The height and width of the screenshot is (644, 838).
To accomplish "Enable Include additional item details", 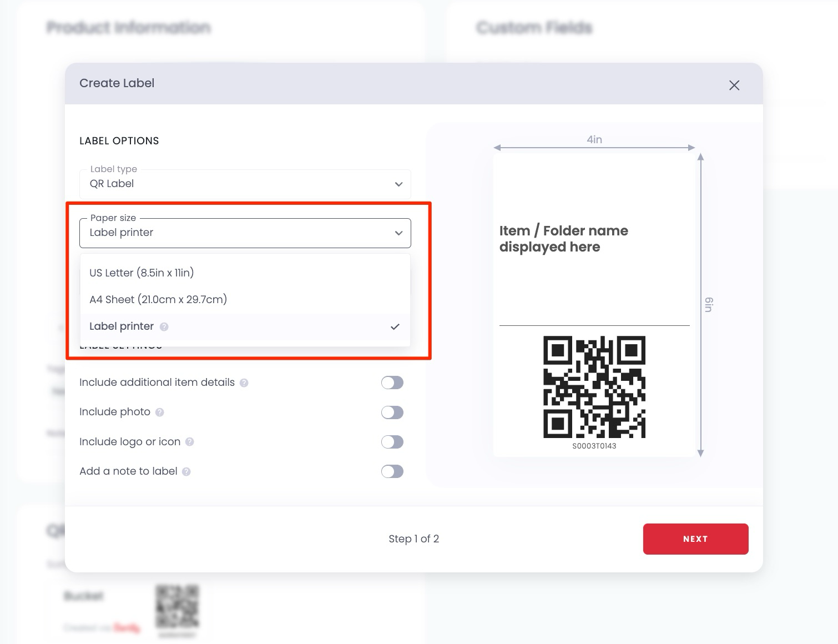I will (392, 383).
